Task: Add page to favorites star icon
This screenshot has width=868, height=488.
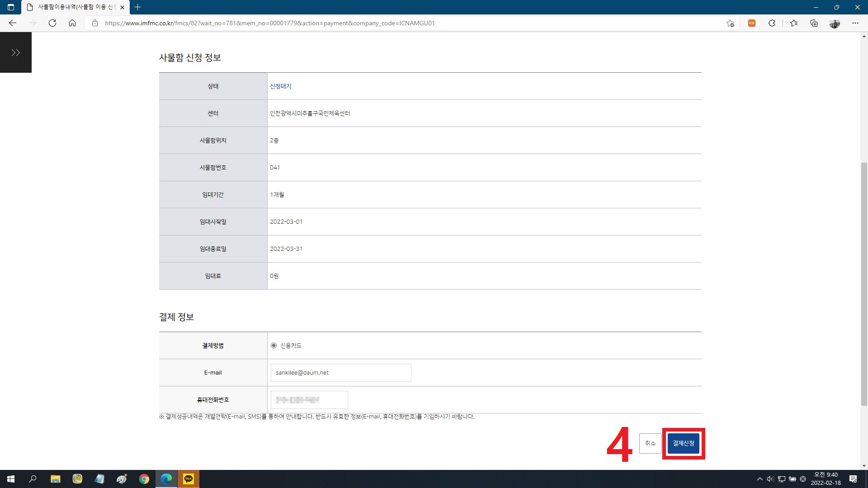Action: tap(730, 23)
